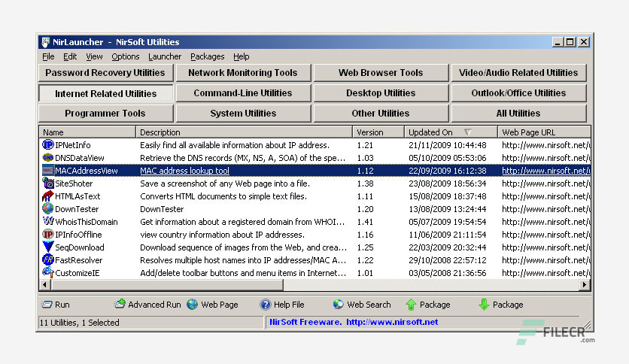This screenshot has width=629, height=364.
Task: Click date 05/10/2009 05:53:06 cell
Action: coord(447,157)
